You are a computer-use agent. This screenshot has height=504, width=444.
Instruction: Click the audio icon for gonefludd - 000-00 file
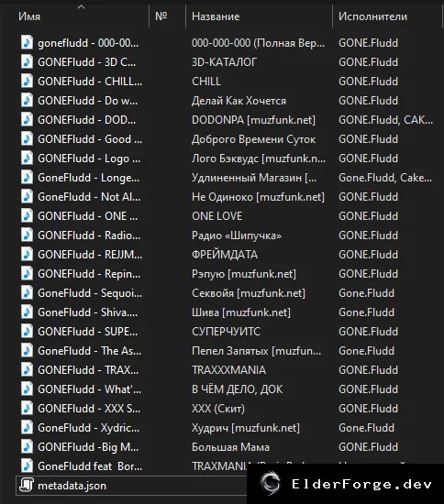coord(27,42)
